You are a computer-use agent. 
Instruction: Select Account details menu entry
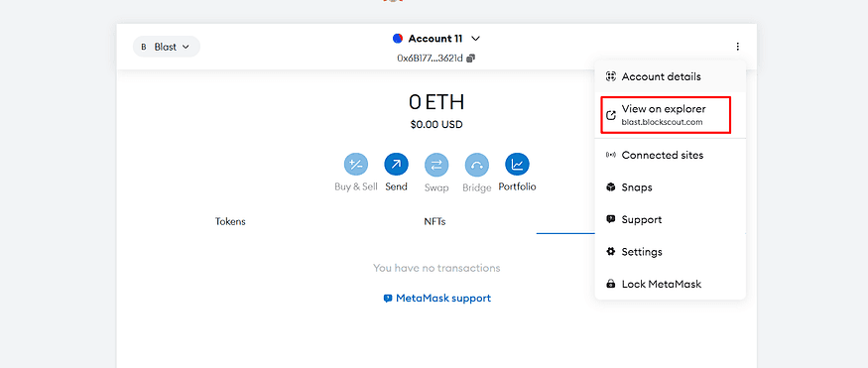[671, 76]
